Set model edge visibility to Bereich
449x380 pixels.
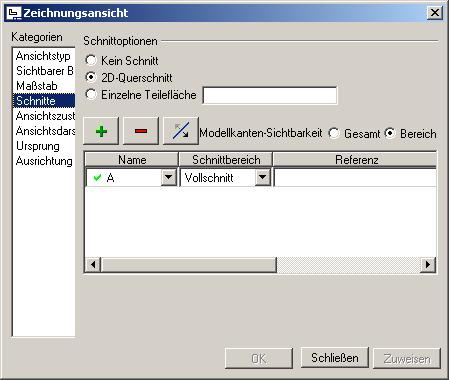(x=390, y=133)
